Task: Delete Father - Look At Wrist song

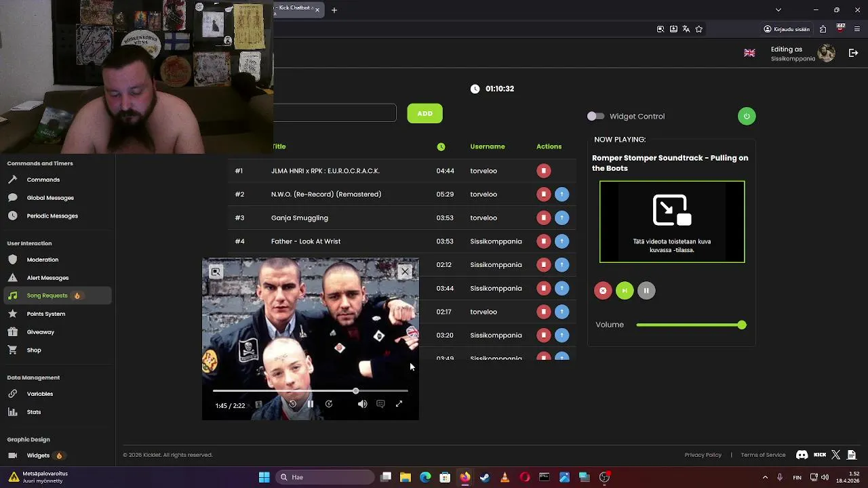Action: point(543,241)
